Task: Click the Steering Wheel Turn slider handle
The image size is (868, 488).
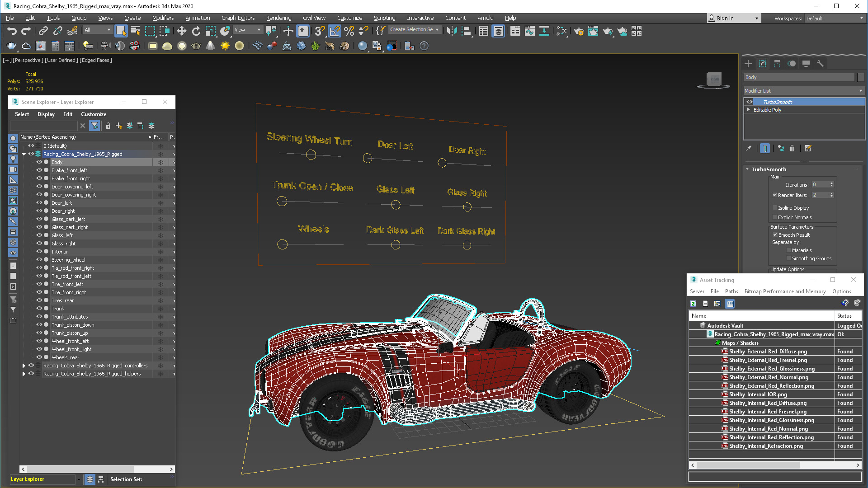Action: [311, 155]
